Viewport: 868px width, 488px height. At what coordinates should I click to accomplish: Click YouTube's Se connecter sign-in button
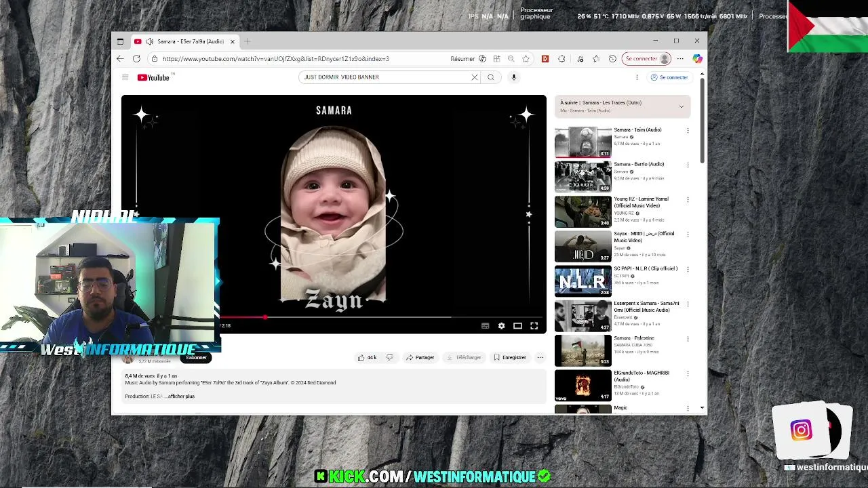point(669,77)
